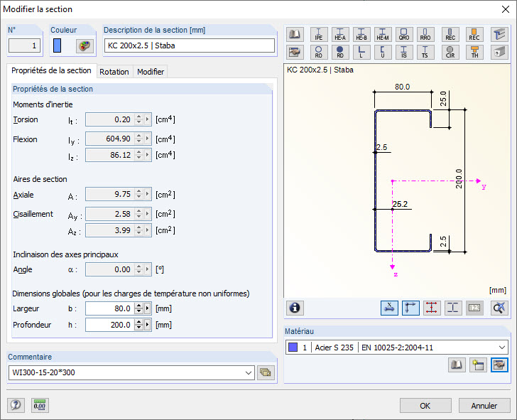This screenshot has height=420, width=517.
Task: Open help question mark button
Action: pos(16,405)
